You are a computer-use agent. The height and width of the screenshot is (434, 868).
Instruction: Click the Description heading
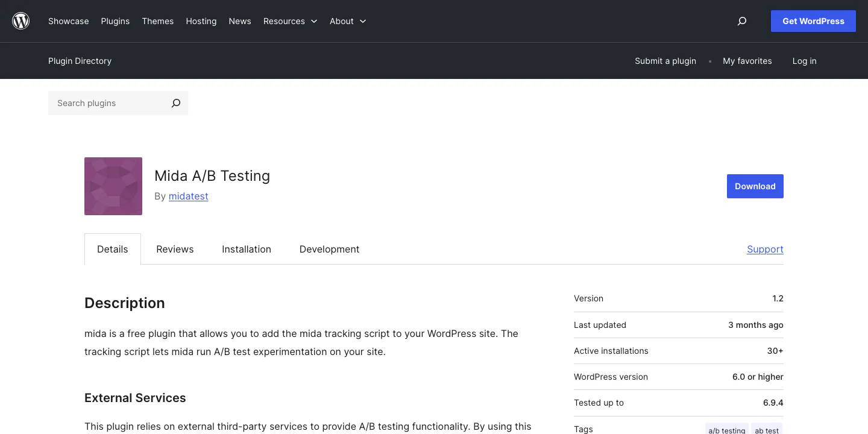125,303
